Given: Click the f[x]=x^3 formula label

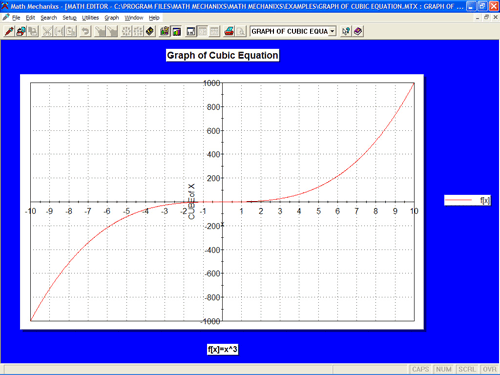Looking at the screenshot, I should click(x=222, y=349).
